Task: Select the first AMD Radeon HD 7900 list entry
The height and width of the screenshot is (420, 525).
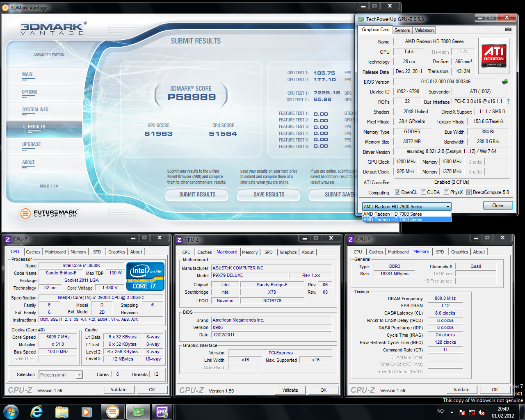Action: [x=406, y=214]
